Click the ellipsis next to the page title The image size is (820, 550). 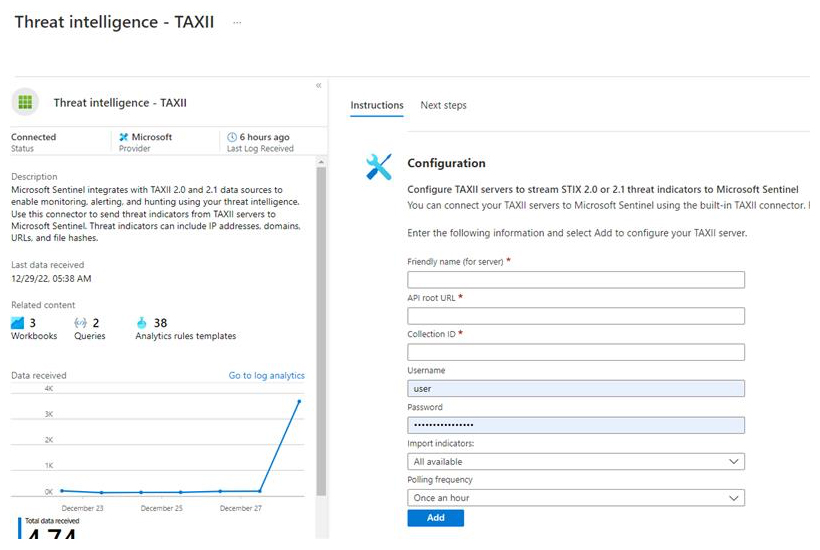(237, 22)
